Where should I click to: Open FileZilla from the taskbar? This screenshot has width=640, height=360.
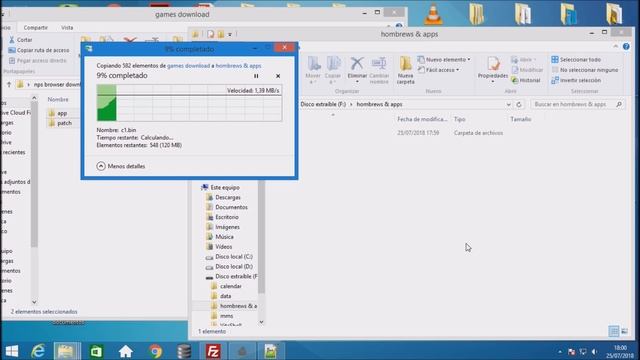pyautogui.click(x=213, y=351)
